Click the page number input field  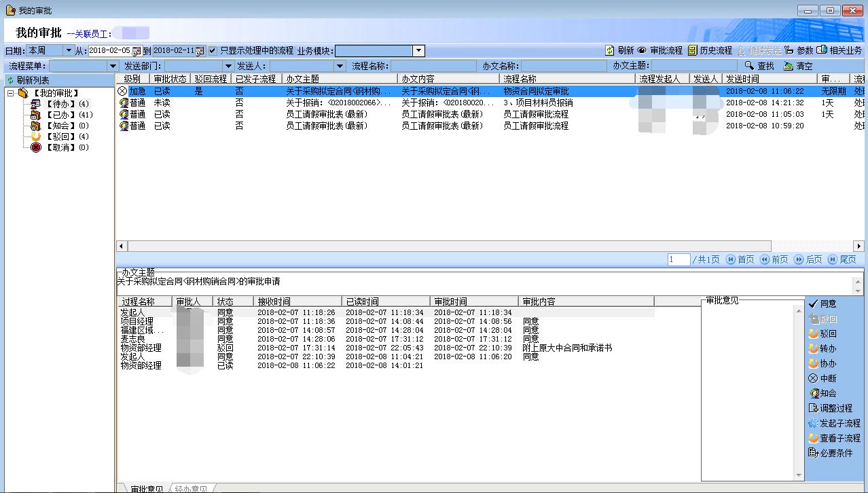(x=679, y=259)
